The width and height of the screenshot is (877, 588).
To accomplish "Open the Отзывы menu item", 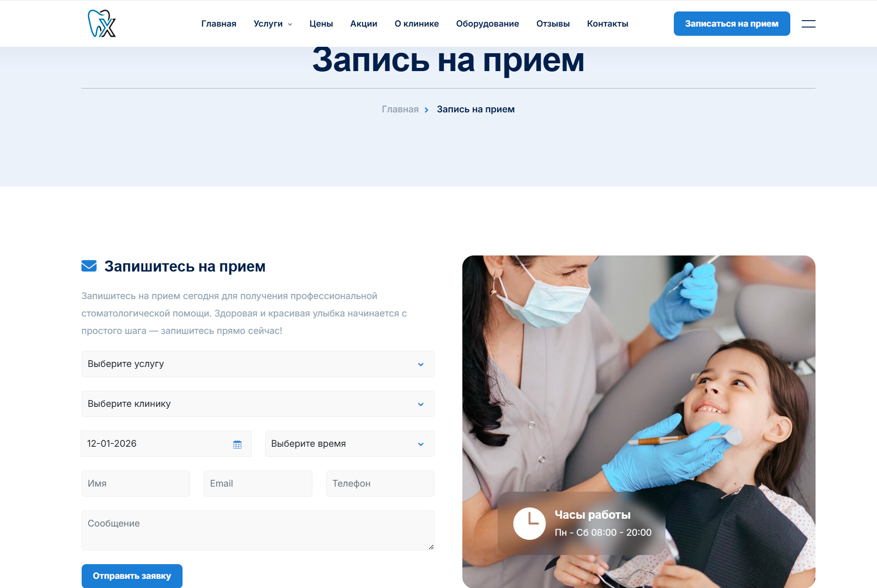I will (553, 24).
